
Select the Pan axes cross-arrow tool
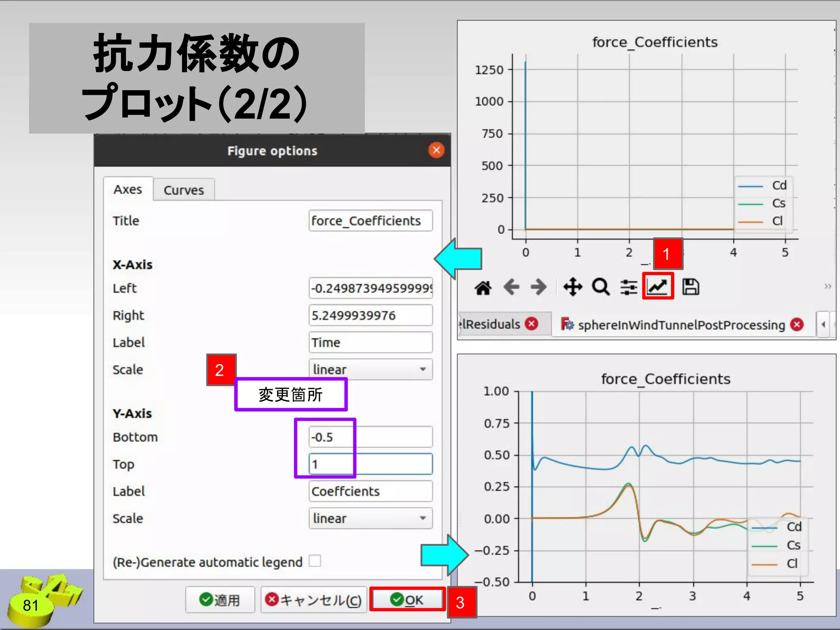coord(573,287)
